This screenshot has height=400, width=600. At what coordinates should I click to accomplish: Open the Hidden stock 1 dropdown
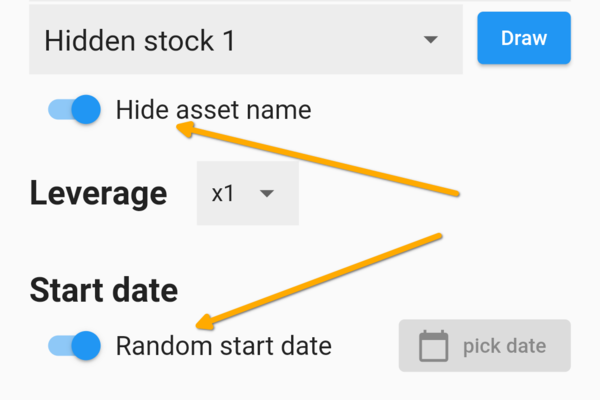click(x=245, y=40)
